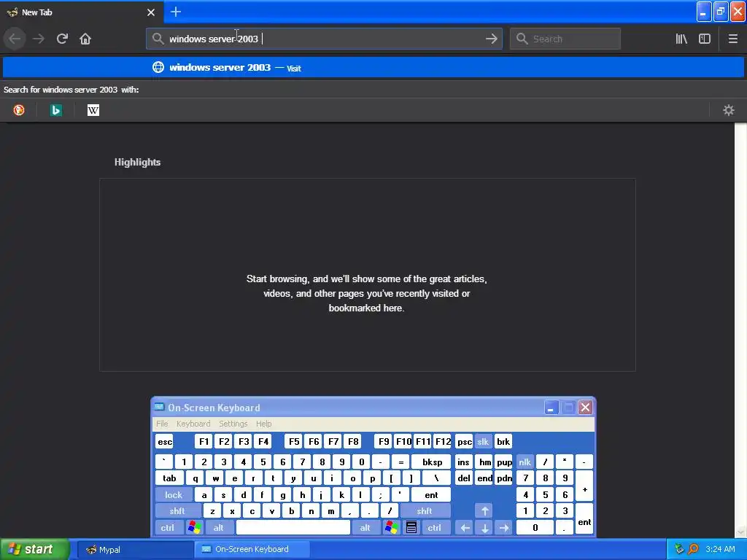747x560 pixels.
Task: Click the browser forward arrow
Action: click(x=39, y=39)
